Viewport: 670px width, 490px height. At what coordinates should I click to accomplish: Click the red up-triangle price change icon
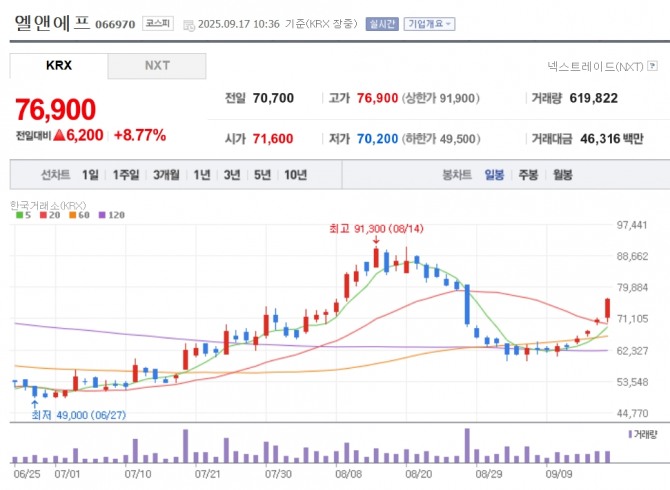pyautogui.click(x=60, y=134)
